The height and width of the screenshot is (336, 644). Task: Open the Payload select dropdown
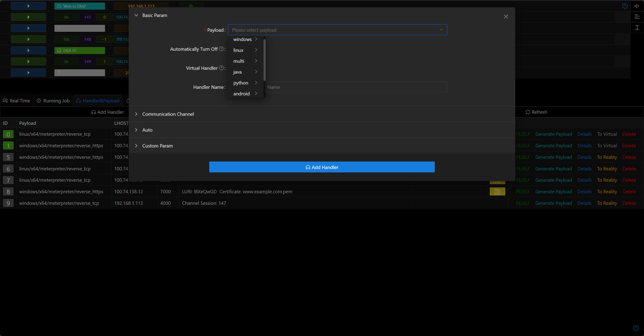click(337, 30)
